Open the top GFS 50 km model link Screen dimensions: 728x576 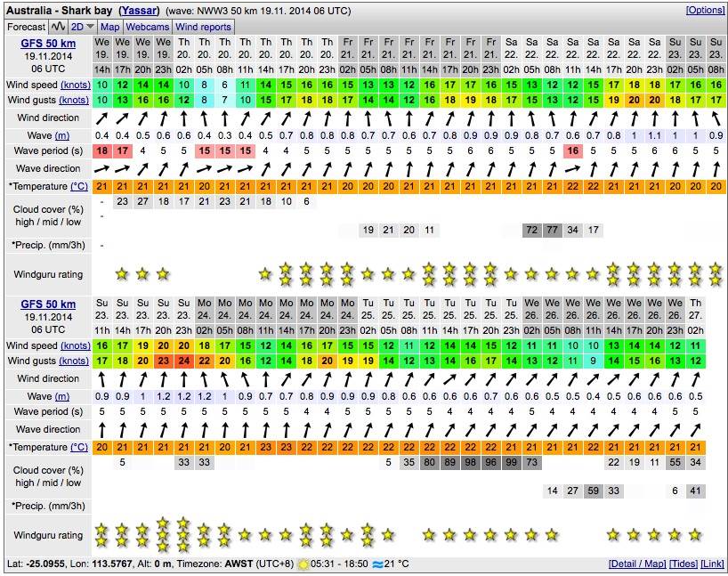pyautogui.click(x=48, y=43)
